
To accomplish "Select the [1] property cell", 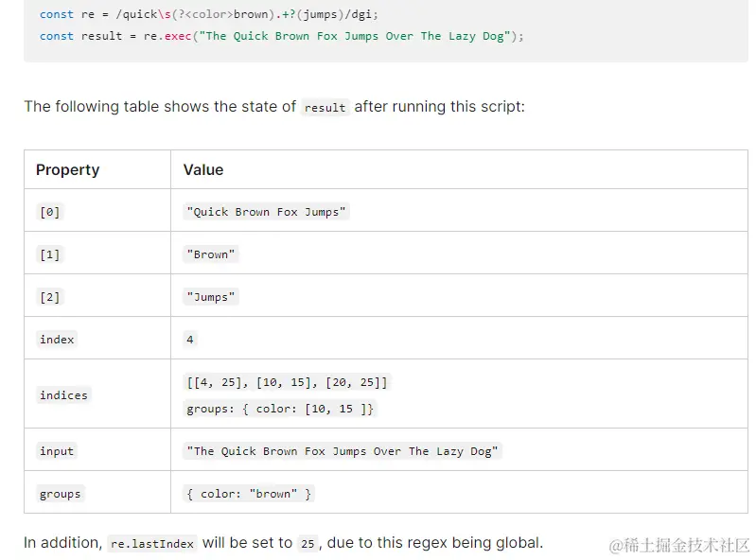I will coord(49,255).
